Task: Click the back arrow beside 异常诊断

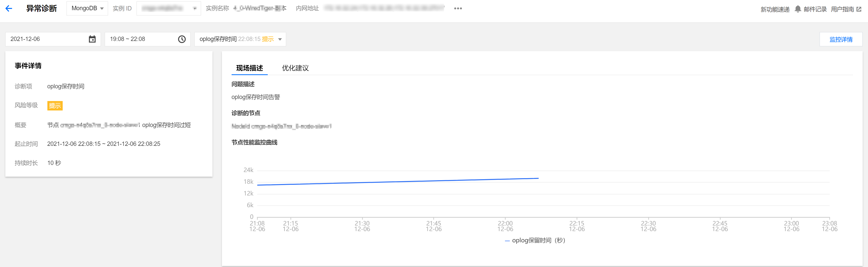Action: [x=9, y=8]
